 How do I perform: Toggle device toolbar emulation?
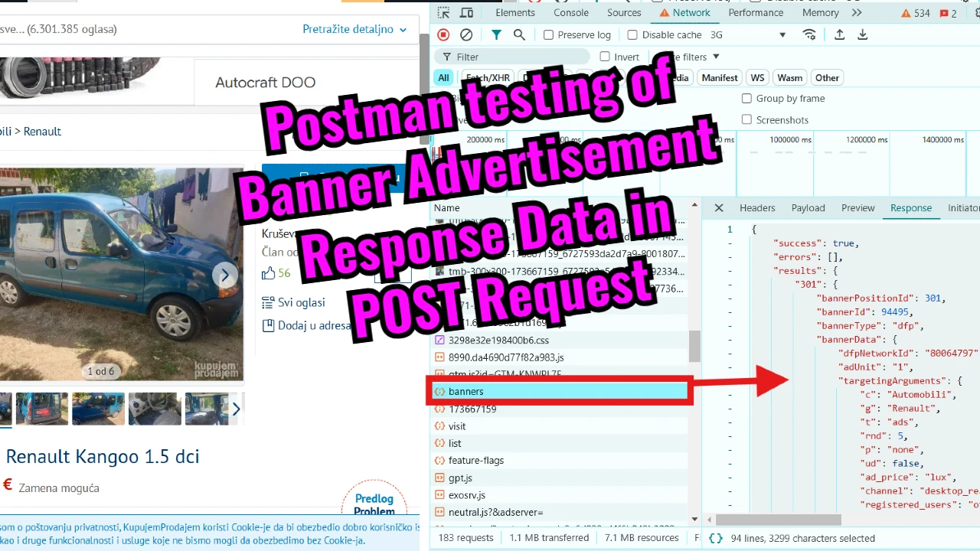(x=466, y=13)
